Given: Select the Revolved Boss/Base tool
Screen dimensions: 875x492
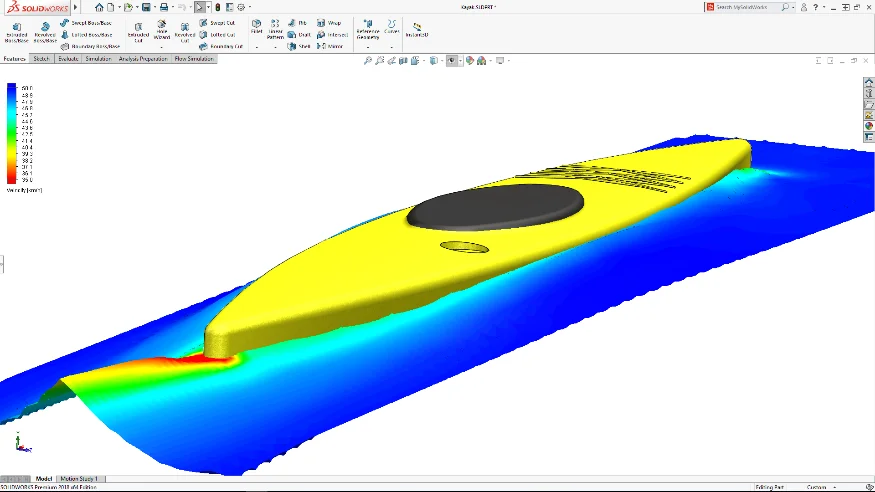Looking at the screenshot, I should tap(45, 31).
